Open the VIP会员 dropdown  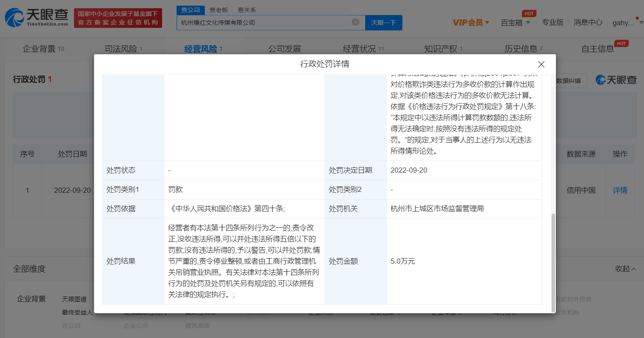(471, 23)
